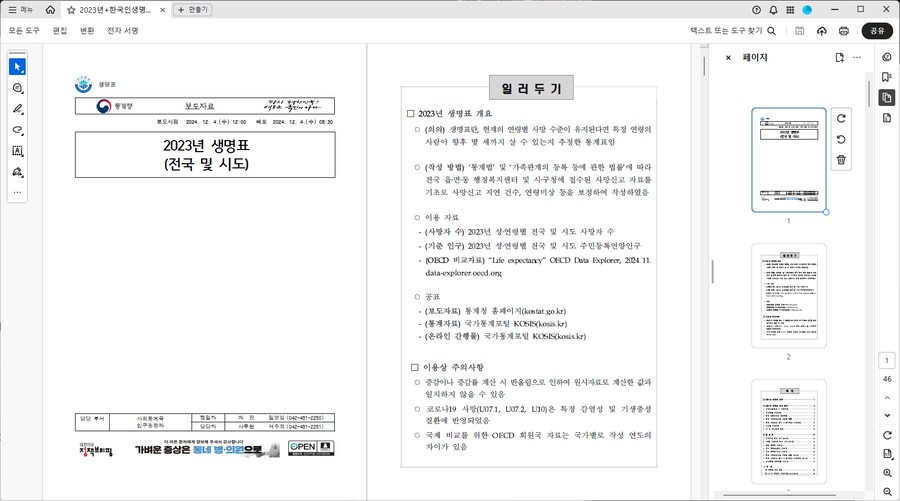Rotate page 1 thumbnail clockwise
Image resolution: width=900 pixels, height=501 pixels.
click(841, 118)
